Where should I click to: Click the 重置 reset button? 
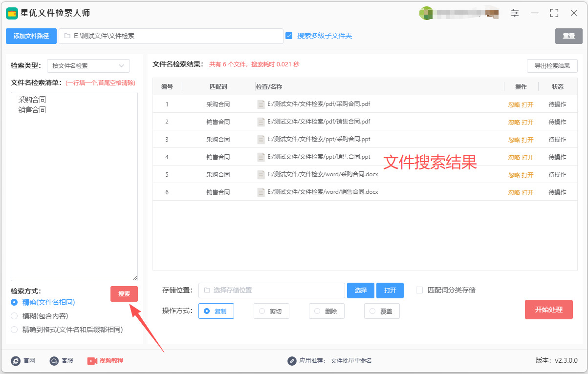click(x=568, y=36)
